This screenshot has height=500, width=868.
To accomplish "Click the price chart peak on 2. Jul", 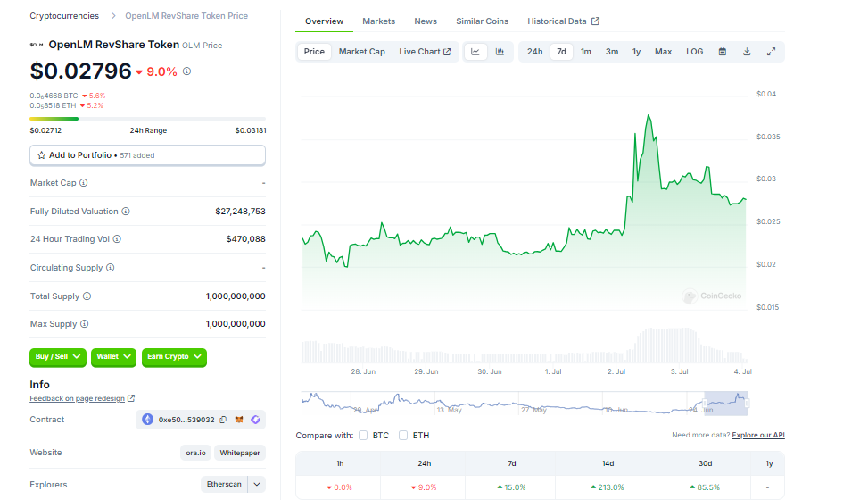I will 649,115.
